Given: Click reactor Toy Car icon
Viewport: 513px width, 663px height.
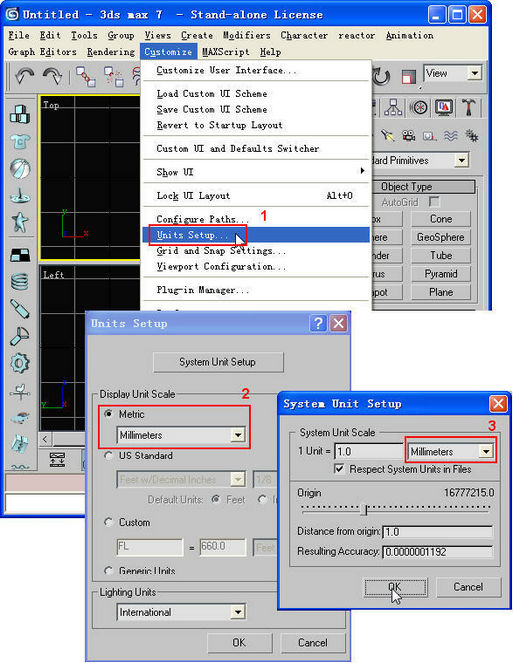Looking at the screenshot, I should tap(20, 418).
